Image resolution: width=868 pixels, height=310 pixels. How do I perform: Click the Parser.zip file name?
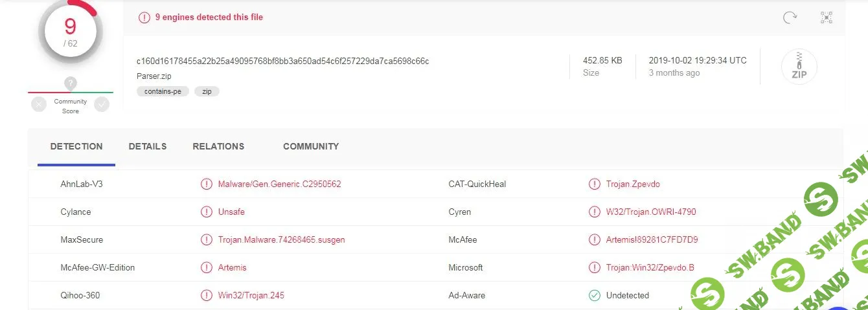click(x=154, y=76)
